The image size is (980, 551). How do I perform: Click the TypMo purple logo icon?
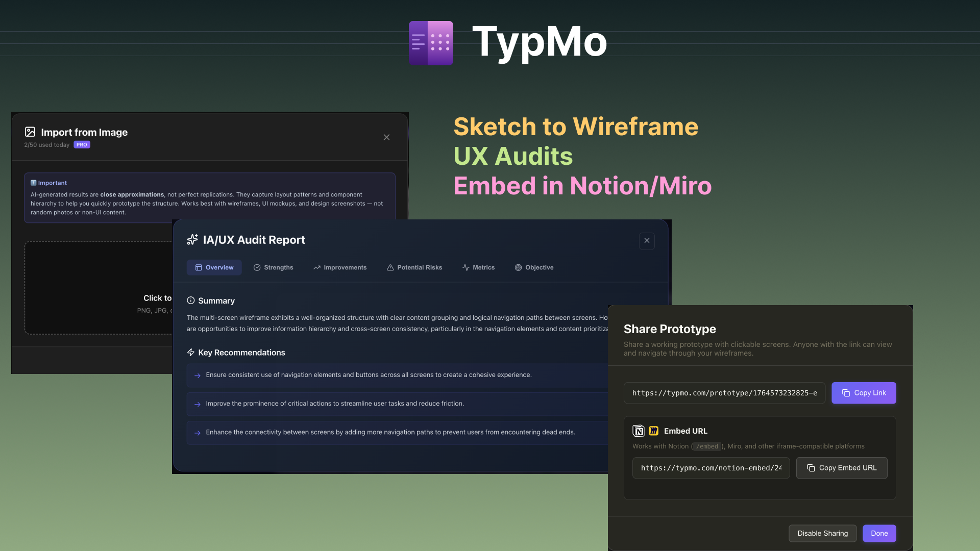tap(431, 43)
